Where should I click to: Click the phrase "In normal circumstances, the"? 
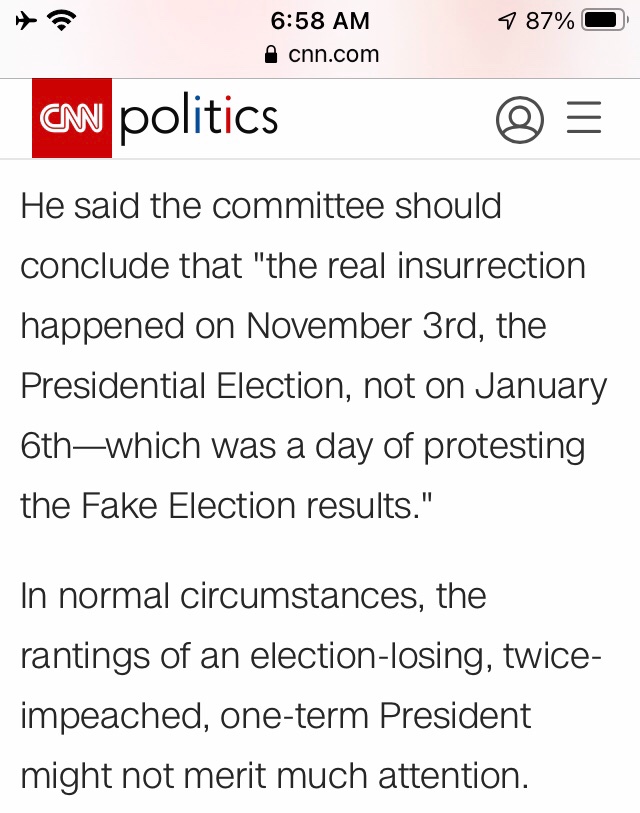point(253,596)
